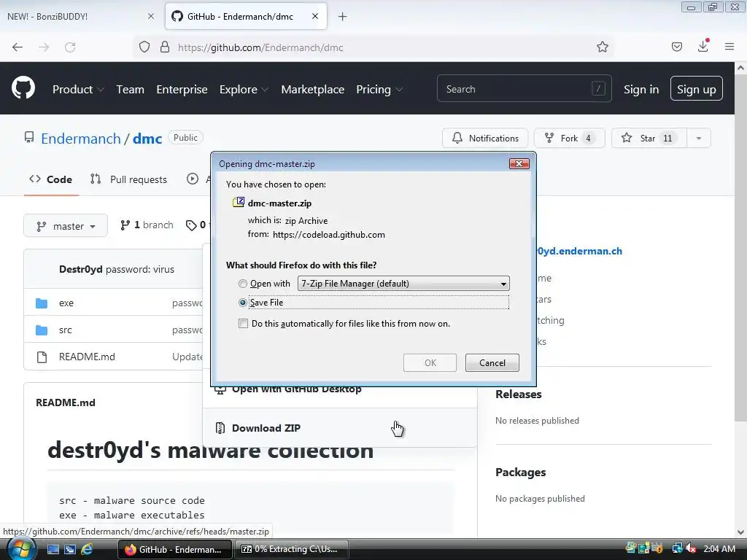Click Cancel in the Opening dmc-master.zip dialog

(x=492, y=363)
